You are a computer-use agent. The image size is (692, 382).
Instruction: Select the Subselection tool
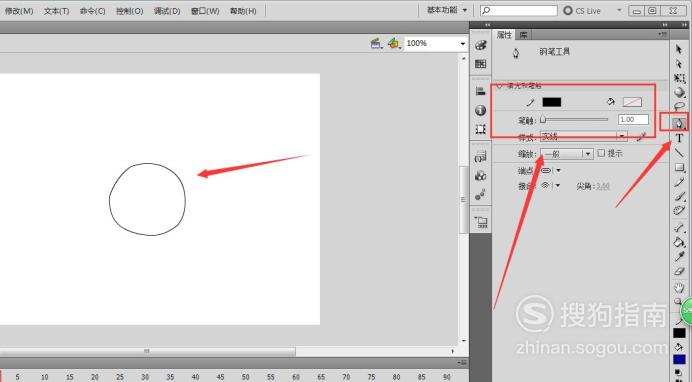tap(679, 64)
